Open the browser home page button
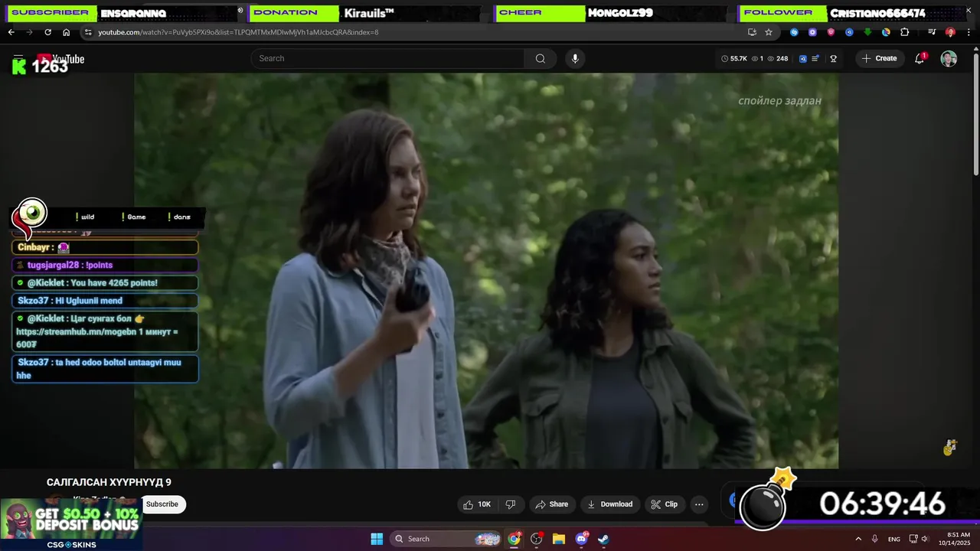 [67, 32]
